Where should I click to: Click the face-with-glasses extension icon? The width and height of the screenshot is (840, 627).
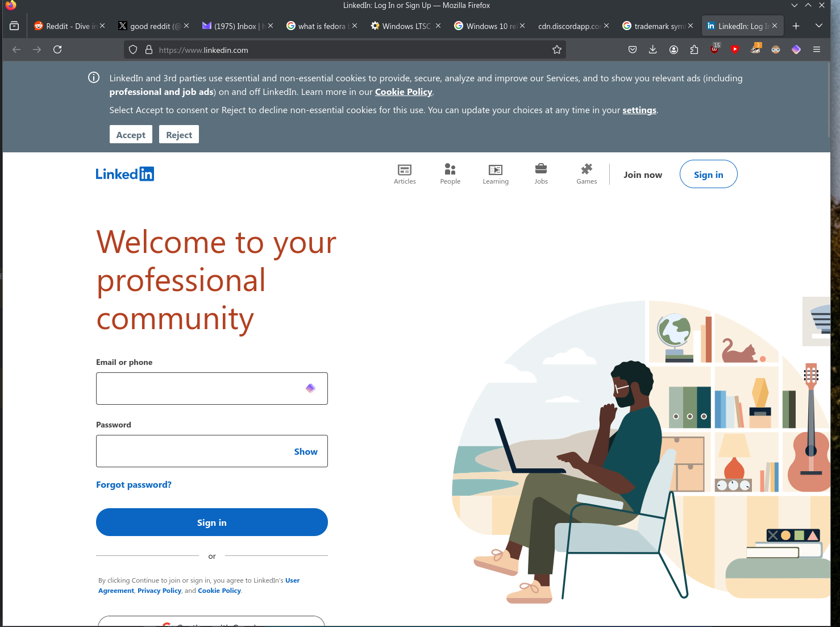coord(776,50)
